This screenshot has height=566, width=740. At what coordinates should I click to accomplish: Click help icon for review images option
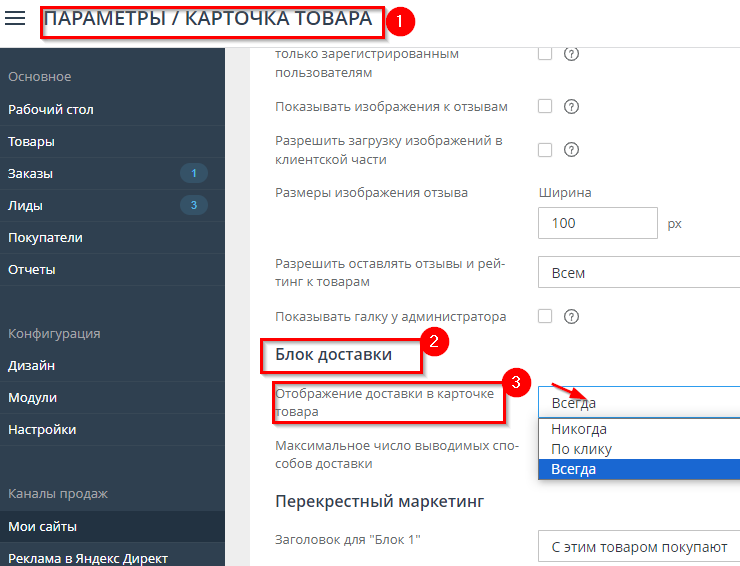click(x=572, y=107)
